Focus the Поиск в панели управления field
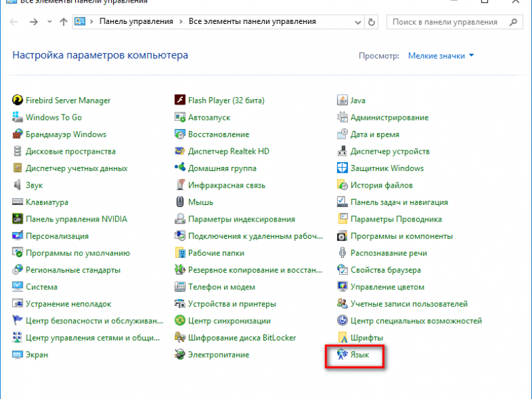 point(454,22)
